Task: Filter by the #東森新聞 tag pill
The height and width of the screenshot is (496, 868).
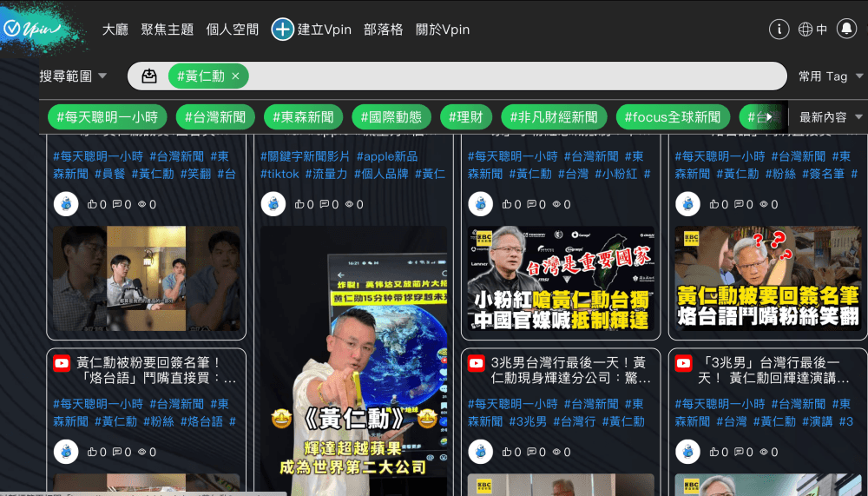Action: tap(303, 117)
